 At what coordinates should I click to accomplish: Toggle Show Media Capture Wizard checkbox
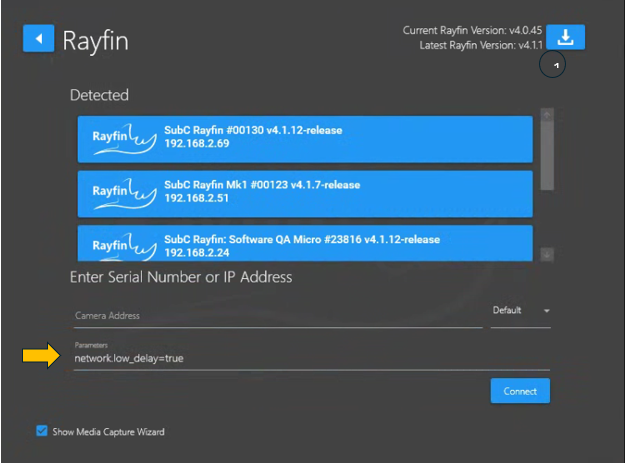41,431
